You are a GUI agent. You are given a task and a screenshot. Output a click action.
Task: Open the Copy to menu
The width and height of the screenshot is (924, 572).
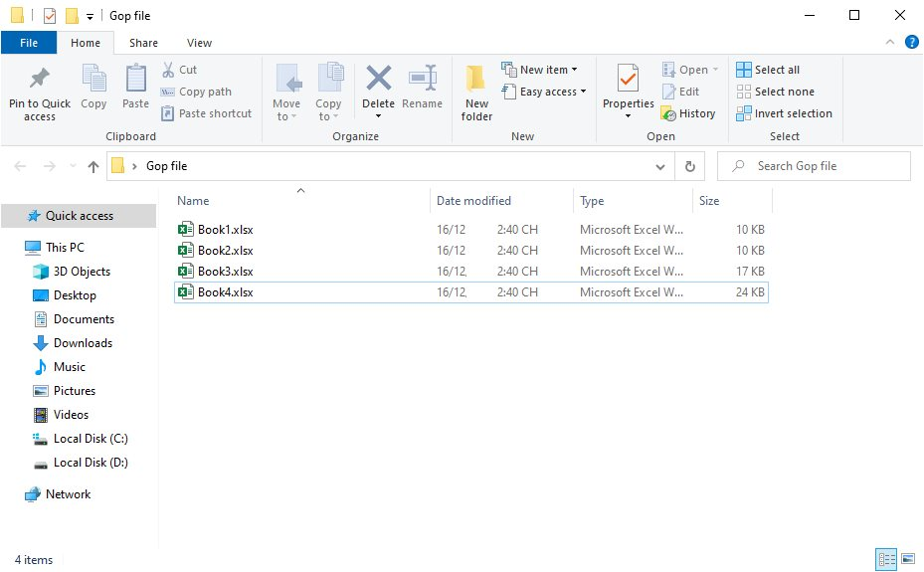pos(328,93)
